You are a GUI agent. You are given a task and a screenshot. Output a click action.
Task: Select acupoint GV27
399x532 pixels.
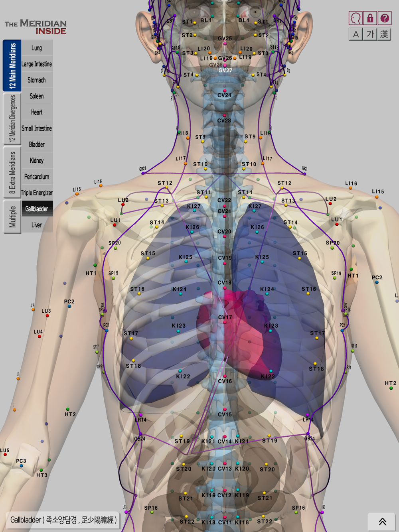coord(225,65)
